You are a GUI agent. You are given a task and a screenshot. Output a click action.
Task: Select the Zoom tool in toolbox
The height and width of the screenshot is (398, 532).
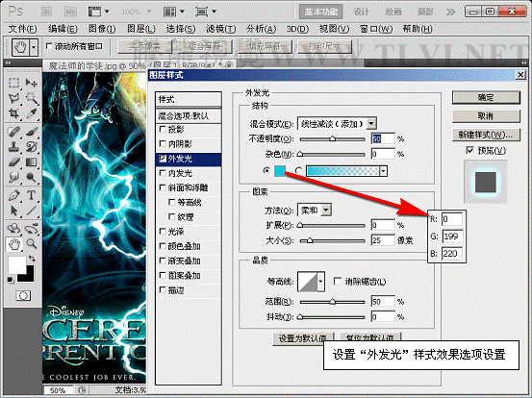coord(32,244)
